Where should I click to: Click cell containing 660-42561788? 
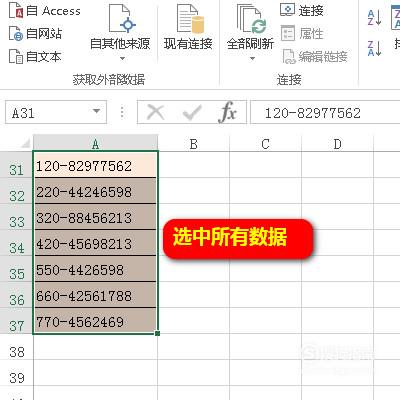click(95, 295)
